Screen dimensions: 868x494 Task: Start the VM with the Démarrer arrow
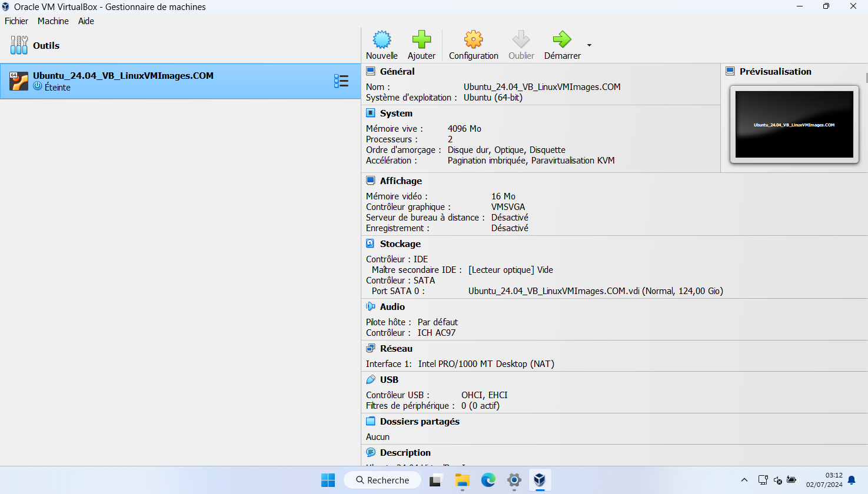pos(562,39)
